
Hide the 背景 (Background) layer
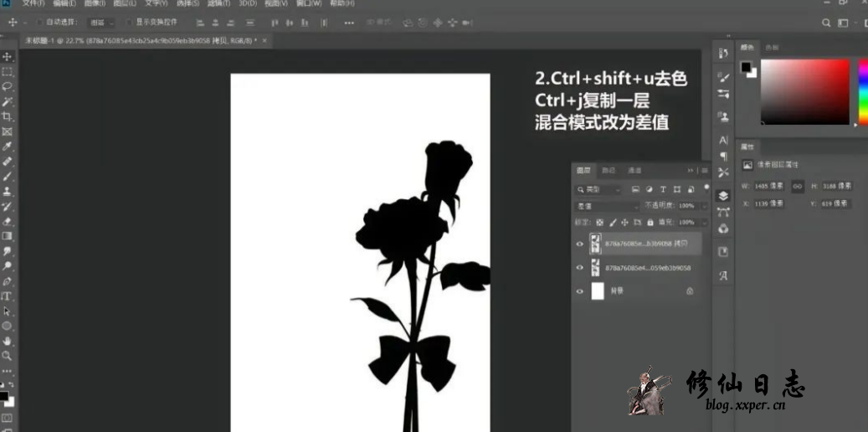tap(579, 291)
